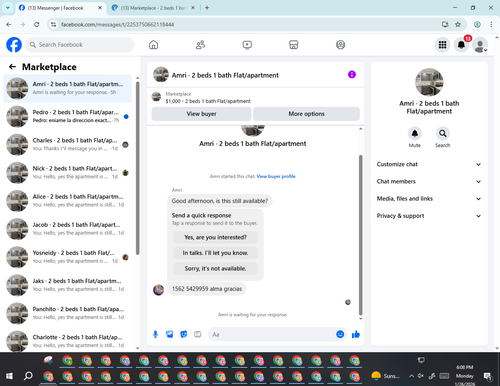
Task: Expand Chat members section
Action: 429,182
